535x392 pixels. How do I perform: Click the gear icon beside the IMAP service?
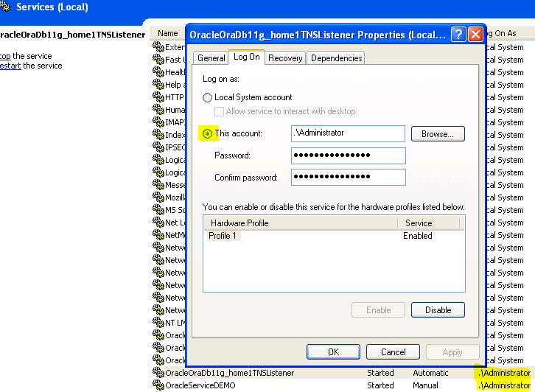point(158,122)
